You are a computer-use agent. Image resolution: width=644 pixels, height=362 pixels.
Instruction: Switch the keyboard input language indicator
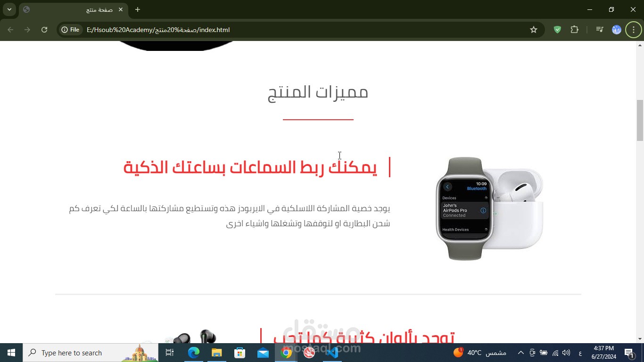[580, 353]
